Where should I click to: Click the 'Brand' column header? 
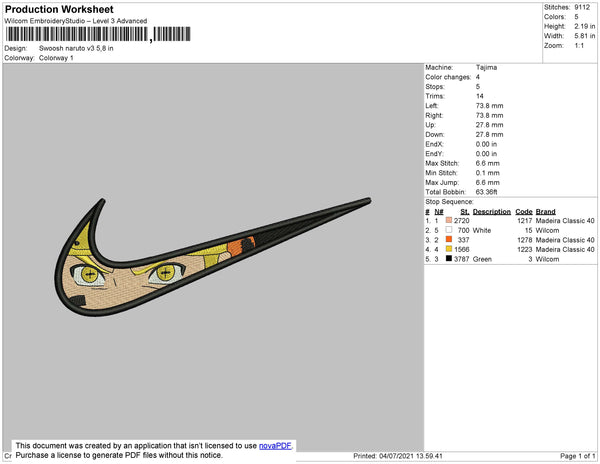545,212
